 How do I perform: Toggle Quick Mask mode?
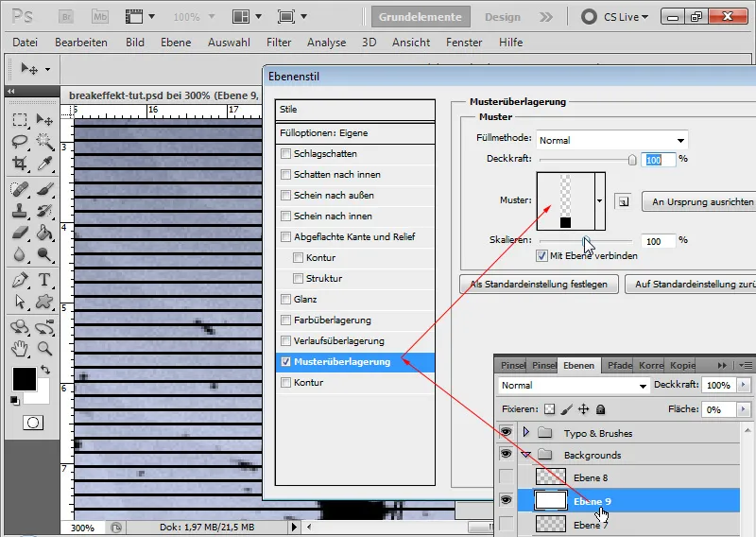click(33, 424)
